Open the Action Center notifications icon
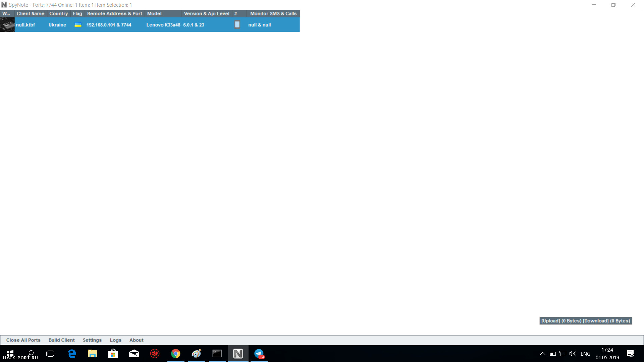This screenshot has height=362, width=644. (x=630, y=354)
